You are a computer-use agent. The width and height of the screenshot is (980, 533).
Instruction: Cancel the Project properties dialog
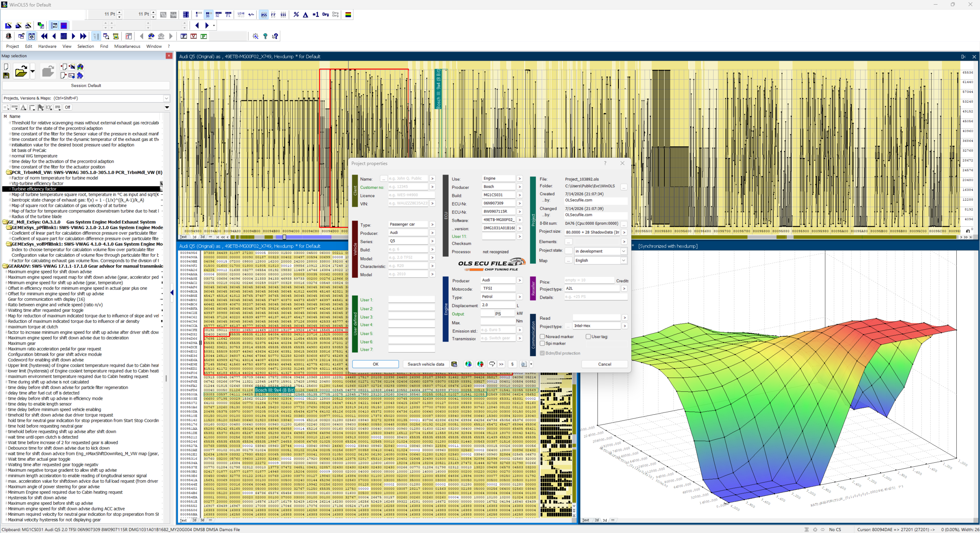[604, 364]
